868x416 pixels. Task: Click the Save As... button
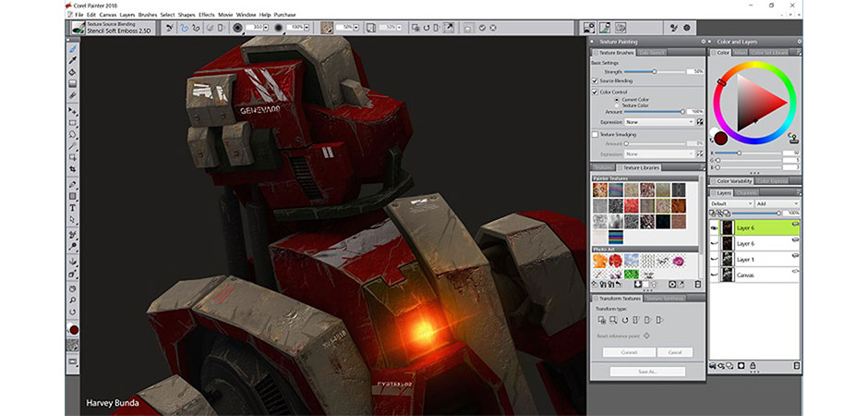pos(647,372)
